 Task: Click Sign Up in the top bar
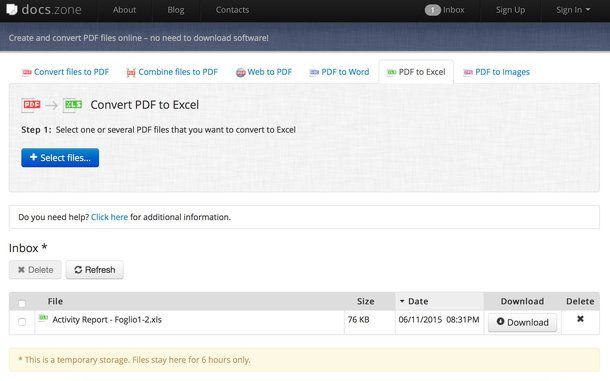[510, 10]
